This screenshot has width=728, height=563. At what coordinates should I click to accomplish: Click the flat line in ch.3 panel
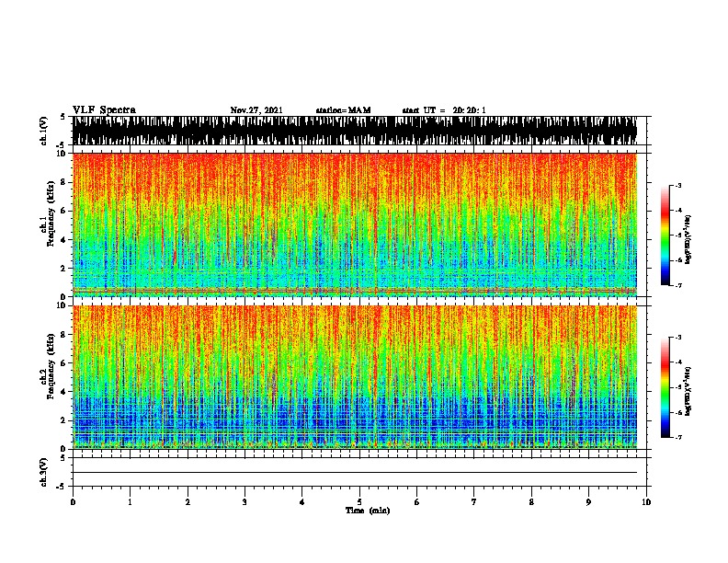355,473
